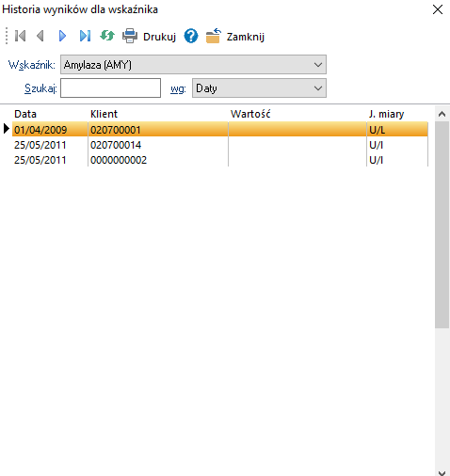Go to first record navigation icon
The height and width of the screenshot is (476, 450).
point(21,36)
